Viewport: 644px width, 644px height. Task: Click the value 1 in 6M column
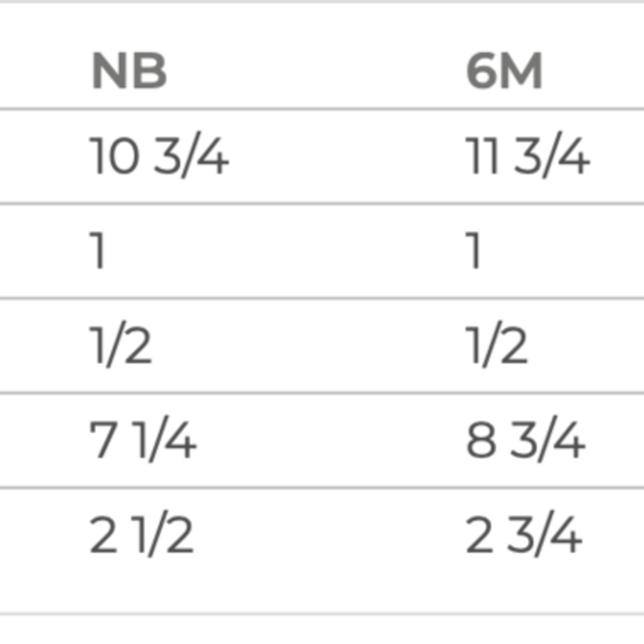pyautogui.click(x=474, y=250)
